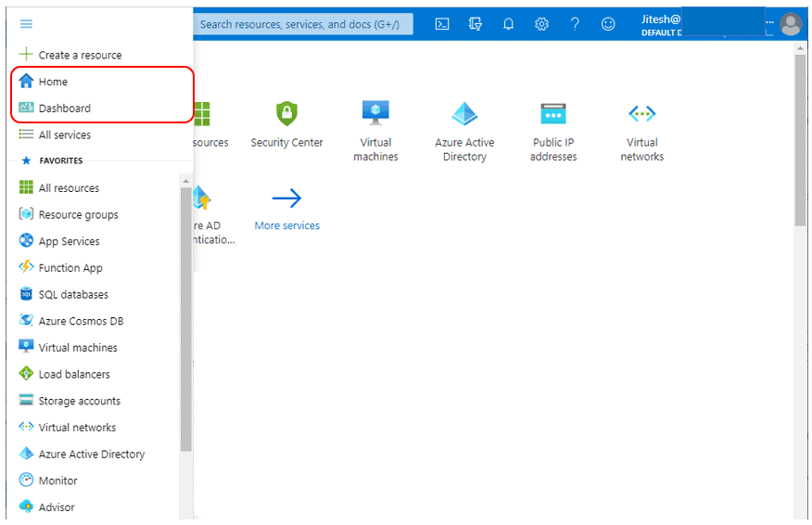Screen dimensions: 812x525
Task: Open Security Center service tile
Action: pos(287,125)
